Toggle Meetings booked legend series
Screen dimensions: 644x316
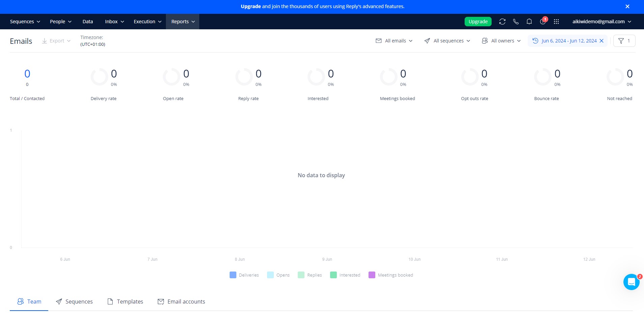(391, 275)
